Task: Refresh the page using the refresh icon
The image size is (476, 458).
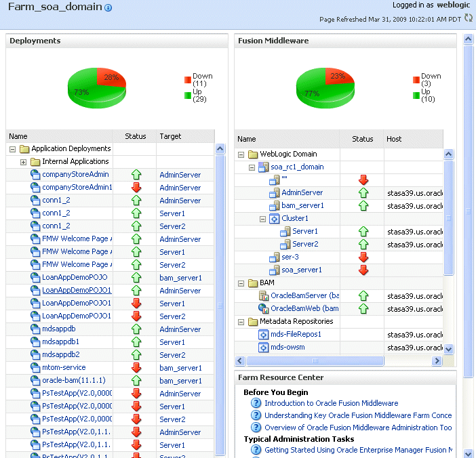Action: pyautogui.click(x=468, y=18)
